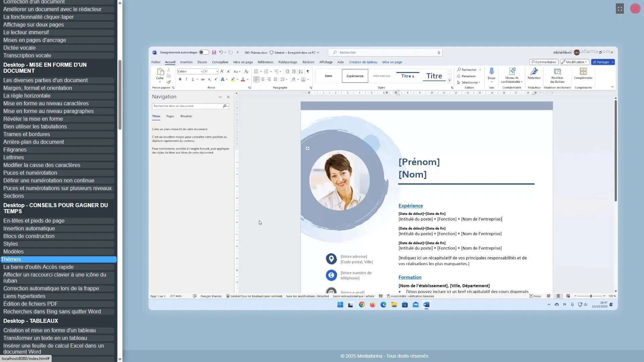Click the zoom slider in the status bar

point(591,296)
